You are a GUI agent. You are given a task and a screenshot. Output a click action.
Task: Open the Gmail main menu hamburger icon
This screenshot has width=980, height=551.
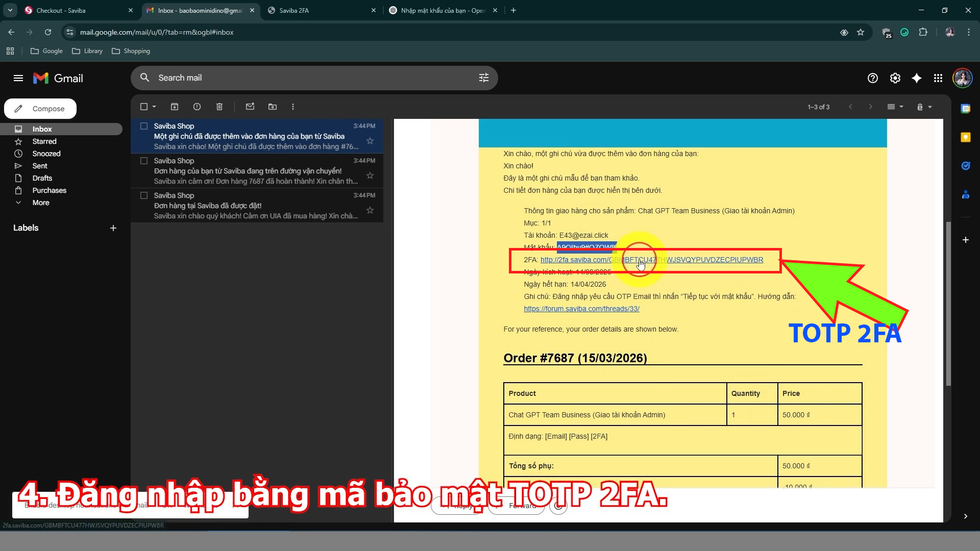[x=18, y=78]
